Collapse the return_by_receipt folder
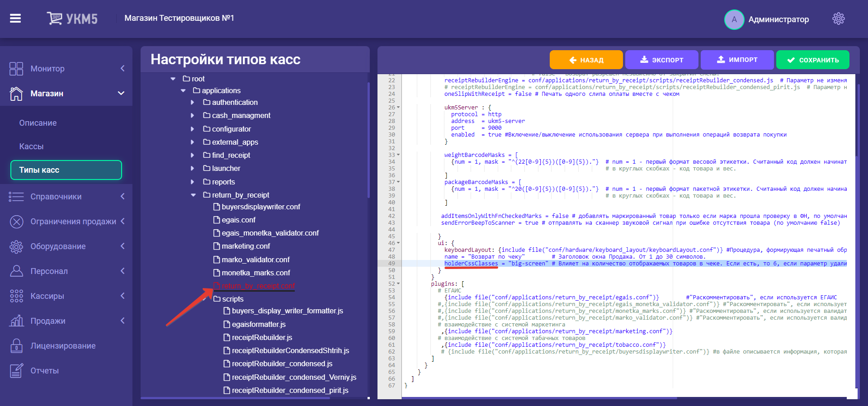 click(x=193, y=195)
